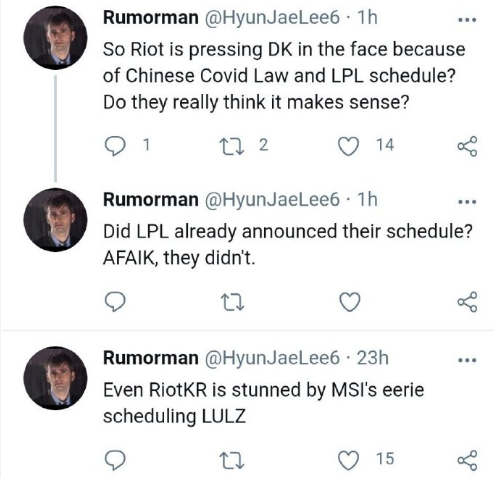Reply to the DK Covid Law tweet
The width and height of the screenshot is (494, 478).
click(115, 146)
